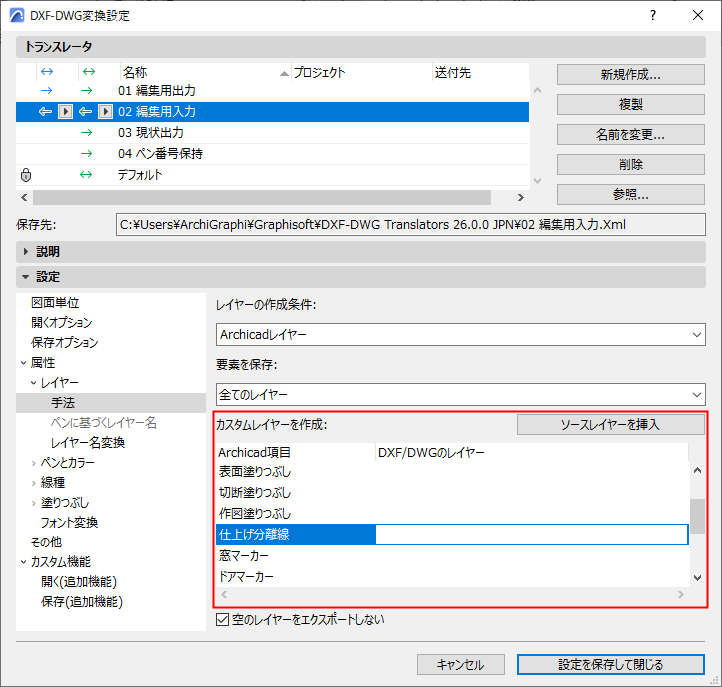722x687 pixels.
Task: Expand the ペンとカラー tree node
Action: [x=34, y=463]
